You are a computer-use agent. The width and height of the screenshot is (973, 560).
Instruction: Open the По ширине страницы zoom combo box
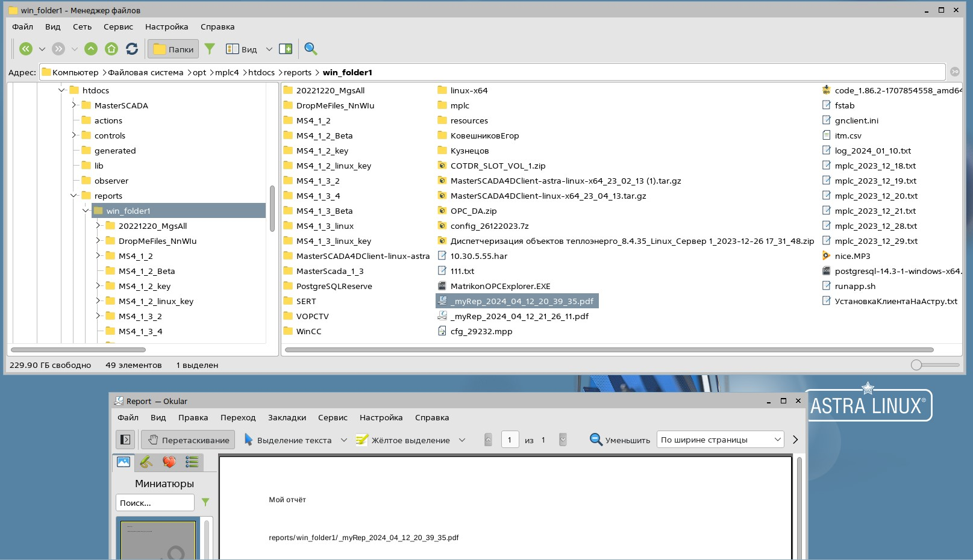(x=720, y=440)
